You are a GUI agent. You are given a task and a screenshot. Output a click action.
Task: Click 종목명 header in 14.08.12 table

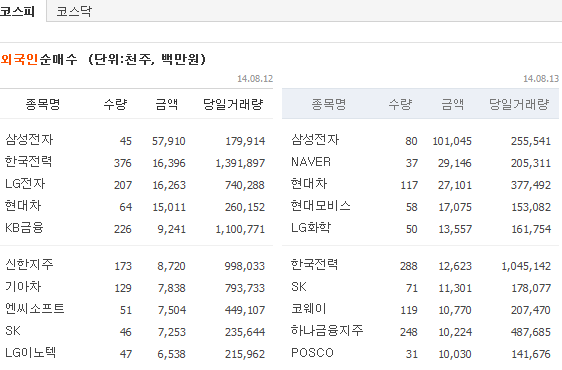point(43,104)
